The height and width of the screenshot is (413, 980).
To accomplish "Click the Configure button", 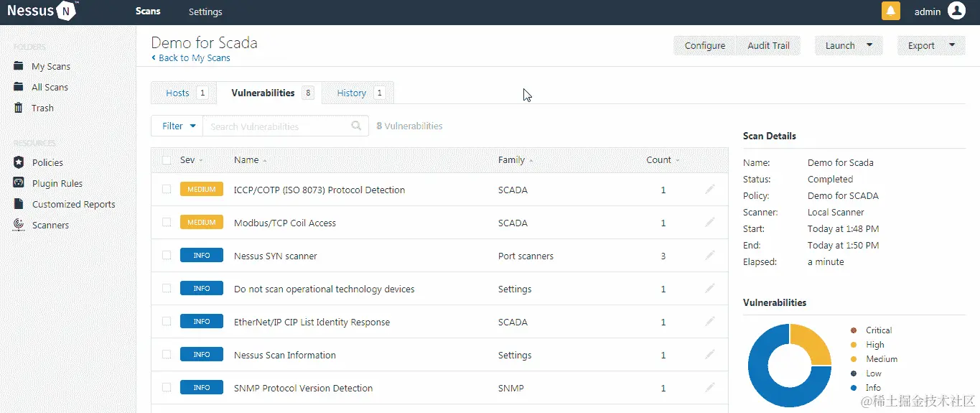I will (705, 45).
